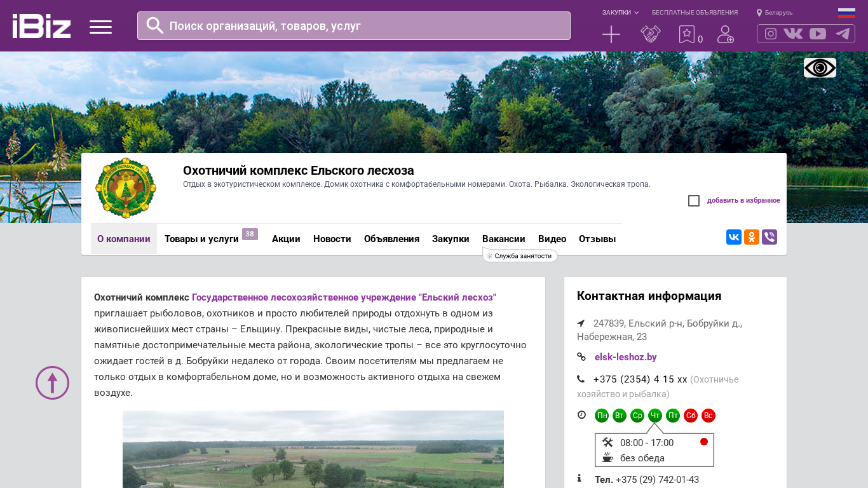Select the 'О компании' tab
The height and width of the screenshot is (488, 868).
point(124,239)
